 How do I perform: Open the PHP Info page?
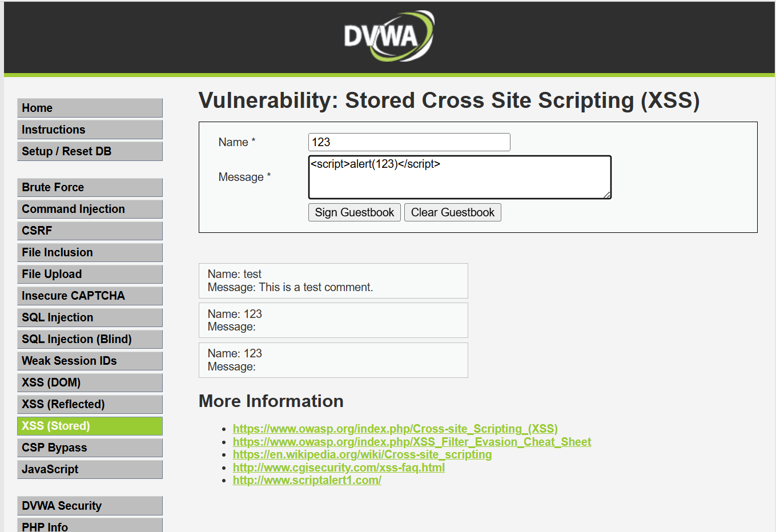[90, 526]
